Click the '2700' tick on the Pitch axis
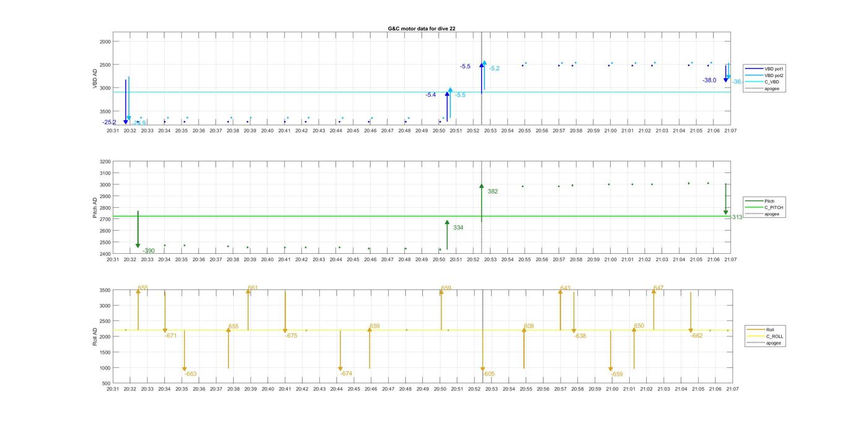This screenshot has height=430, width=868. [105, 219]
